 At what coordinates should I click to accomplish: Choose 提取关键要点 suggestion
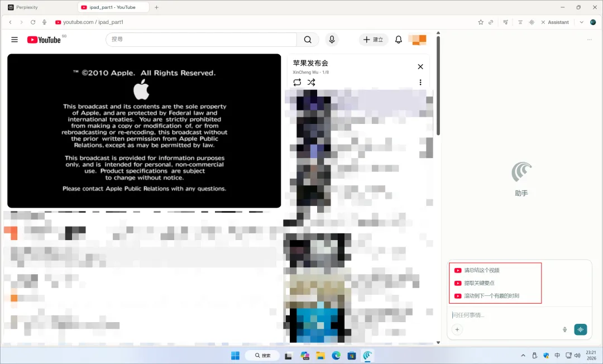tap(475, 283)
